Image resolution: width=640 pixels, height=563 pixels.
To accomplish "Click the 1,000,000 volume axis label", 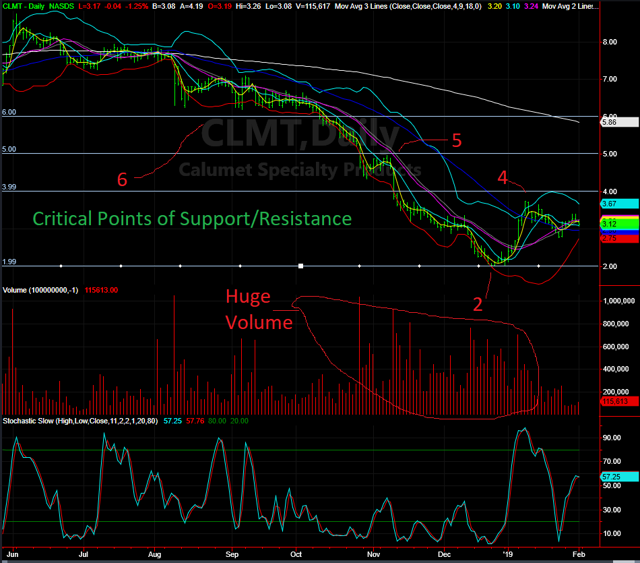I will click(619, 301).
